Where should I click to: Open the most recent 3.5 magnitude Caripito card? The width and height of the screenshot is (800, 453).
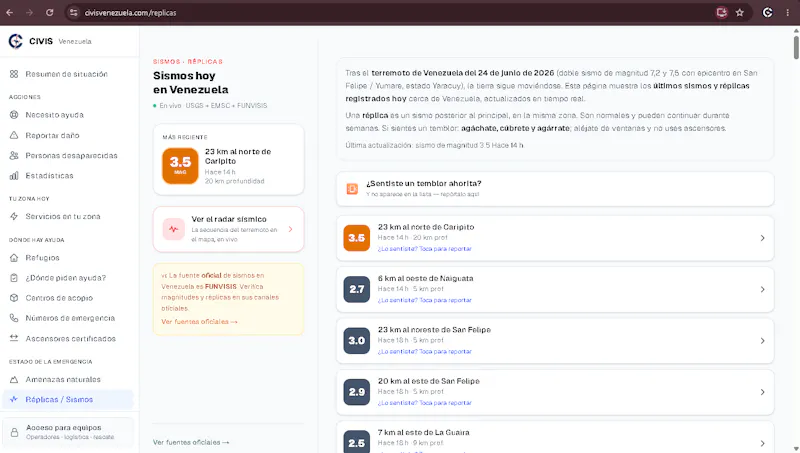point(229,160)
